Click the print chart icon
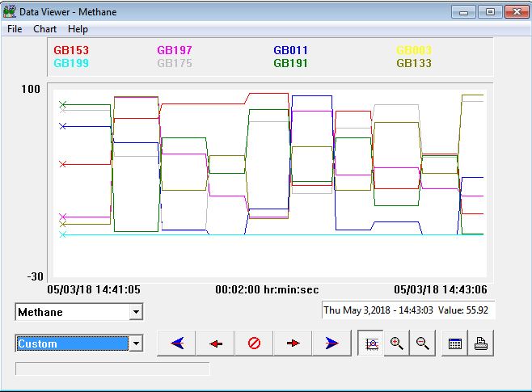The width and height of the screenshot is (532, 392). tap(480, 344)
